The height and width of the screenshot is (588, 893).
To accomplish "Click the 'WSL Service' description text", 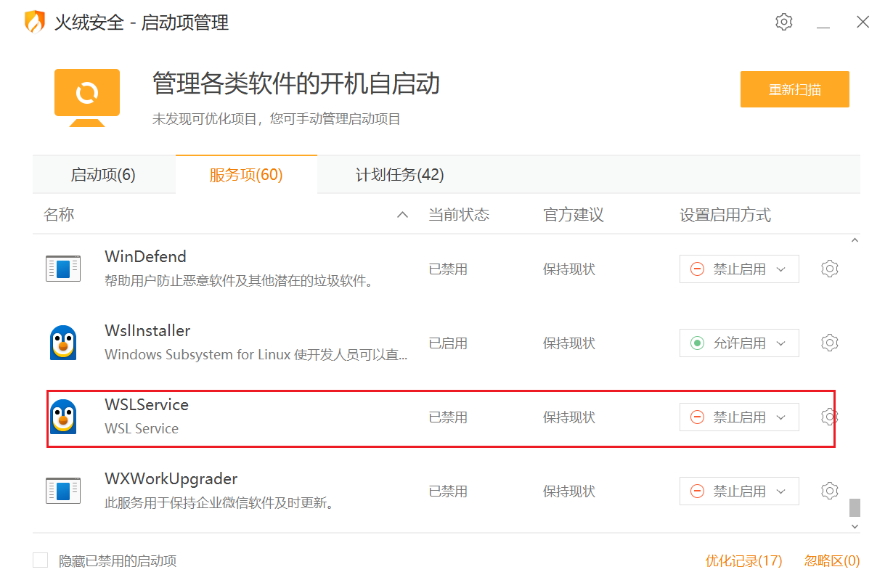I will click(142, 428).
